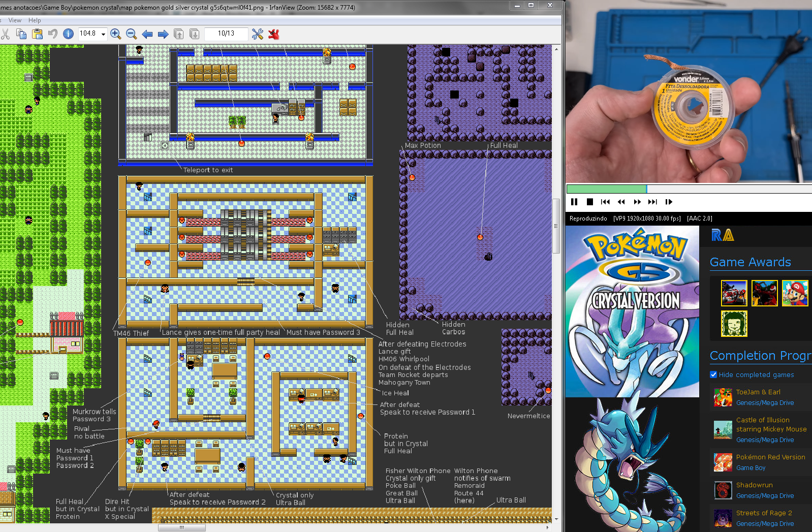Toggle the Hide completed games checkbox
Image resolution: width=812 pixels, height=532 pixels.
713,374
